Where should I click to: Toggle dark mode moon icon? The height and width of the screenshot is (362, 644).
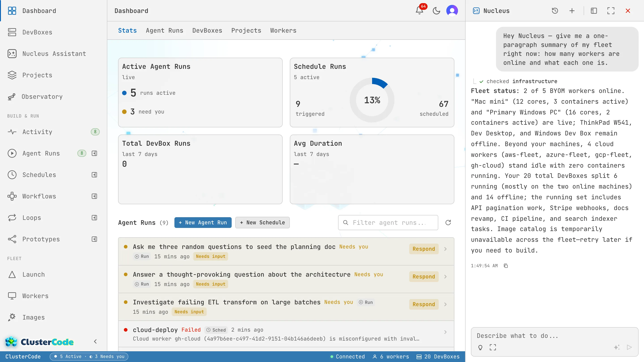[x=436, y=11]
